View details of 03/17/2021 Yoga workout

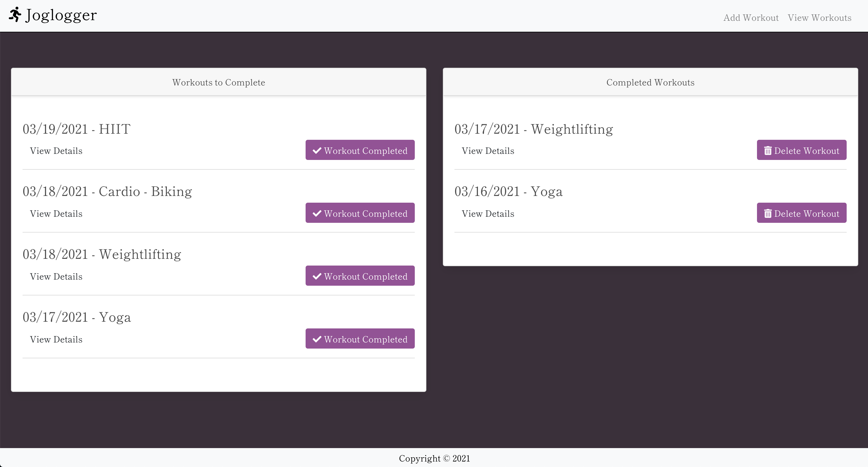point(56,339)
